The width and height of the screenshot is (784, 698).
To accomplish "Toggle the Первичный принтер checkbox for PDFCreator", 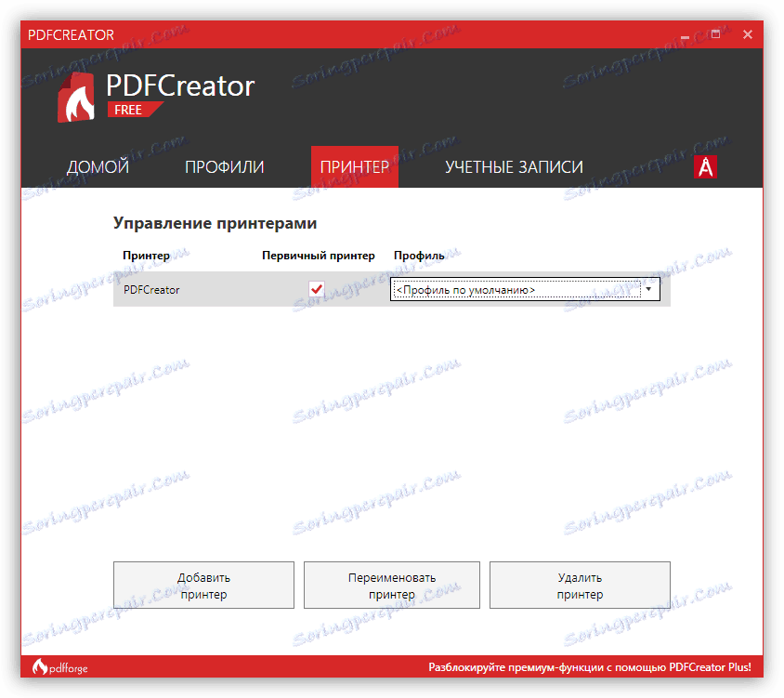I will tap(317, 289).
